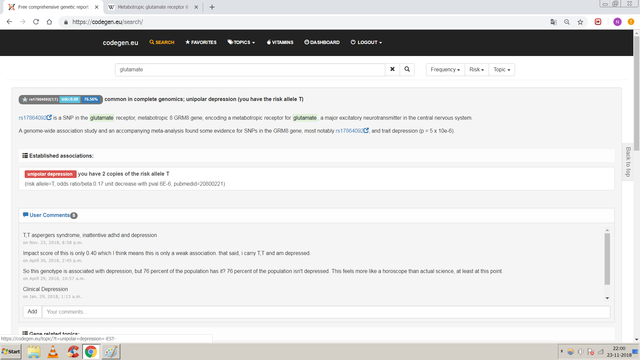The image size is (640, 360).
Task: Clear the glutamate search with X button
Action: (392, 69)
